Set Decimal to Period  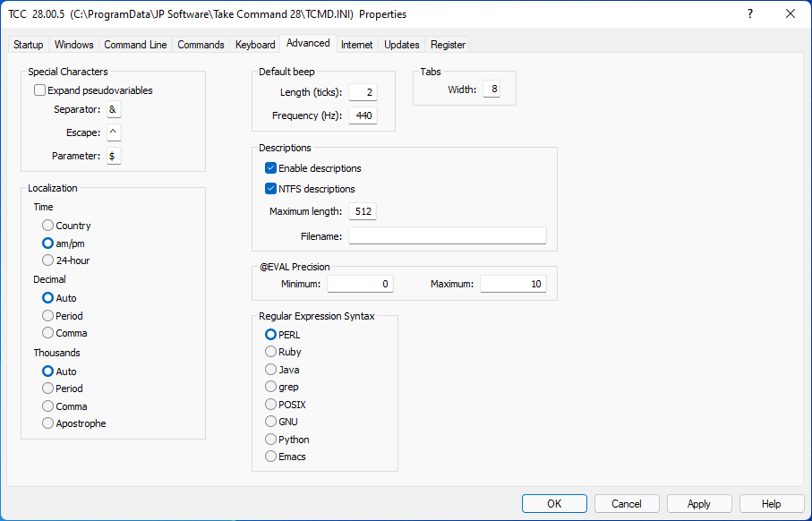62,315
